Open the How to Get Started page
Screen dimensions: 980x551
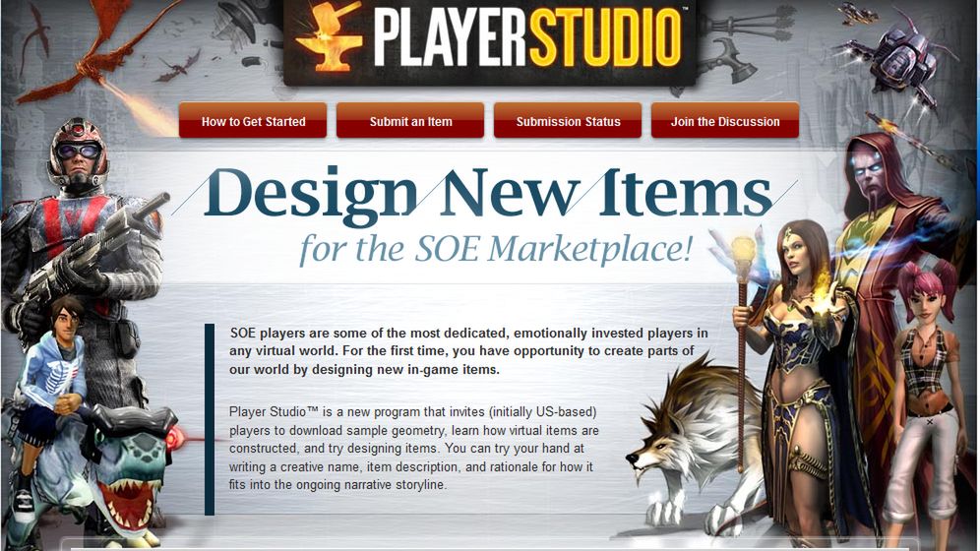point(253,121)
